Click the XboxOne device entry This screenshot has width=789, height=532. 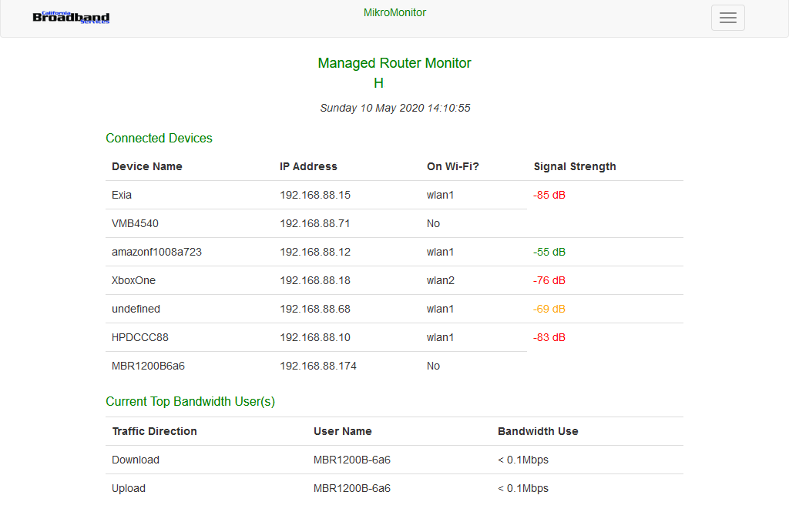(x=133, y=280)
